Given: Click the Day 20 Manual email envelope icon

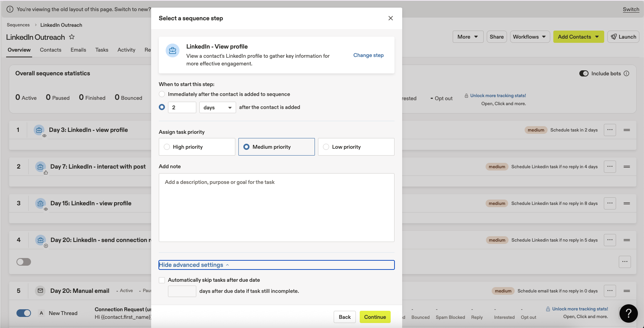Looking at the screenshot, I should pyautogui.click(x=40, y=291).
